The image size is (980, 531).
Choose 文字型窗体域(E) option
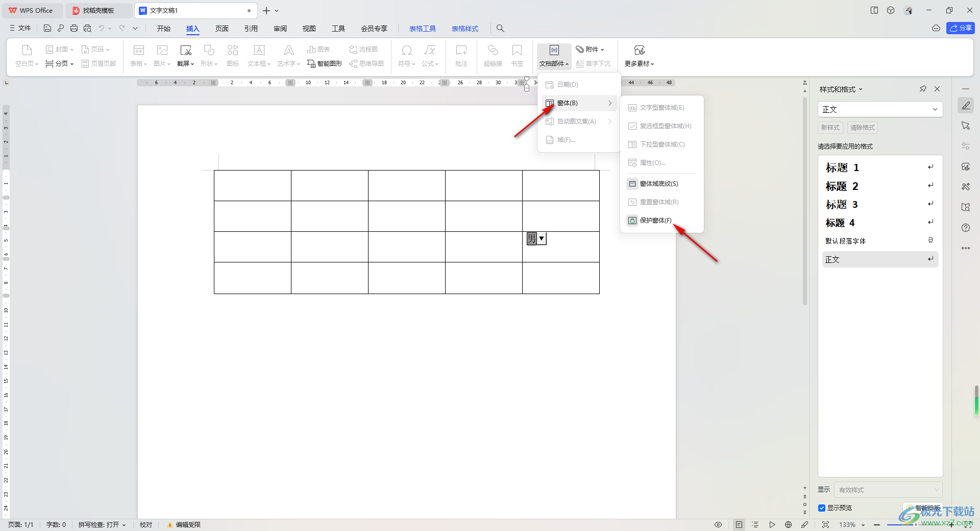point(662,108)
